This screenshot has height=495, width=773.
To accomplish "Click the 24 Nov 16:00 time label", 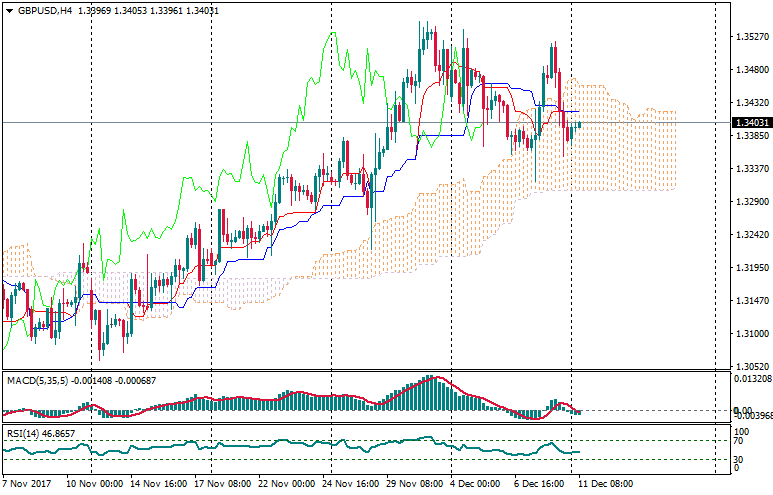I will coord(352,483).
